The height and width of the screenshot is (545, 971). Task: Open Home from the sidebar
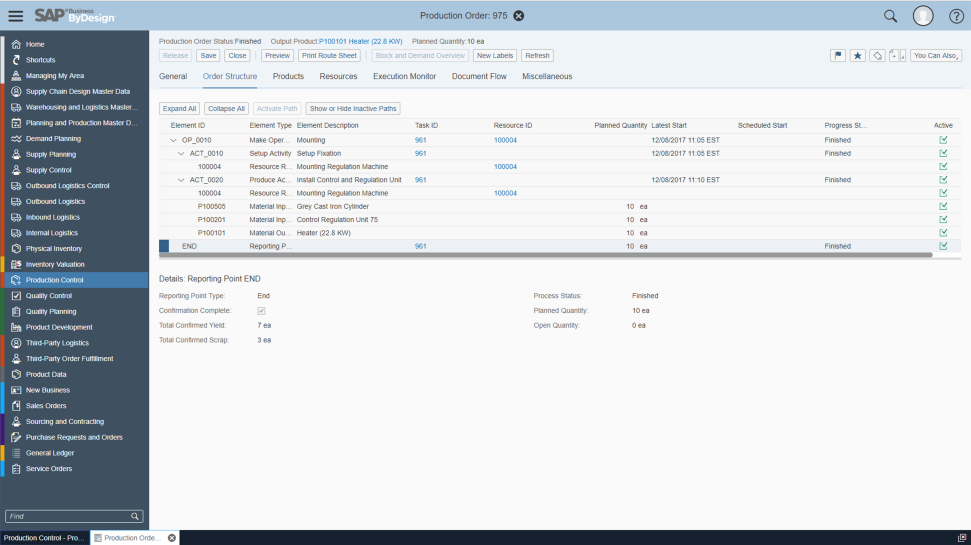pyautogui.click(x=35, y=45)
